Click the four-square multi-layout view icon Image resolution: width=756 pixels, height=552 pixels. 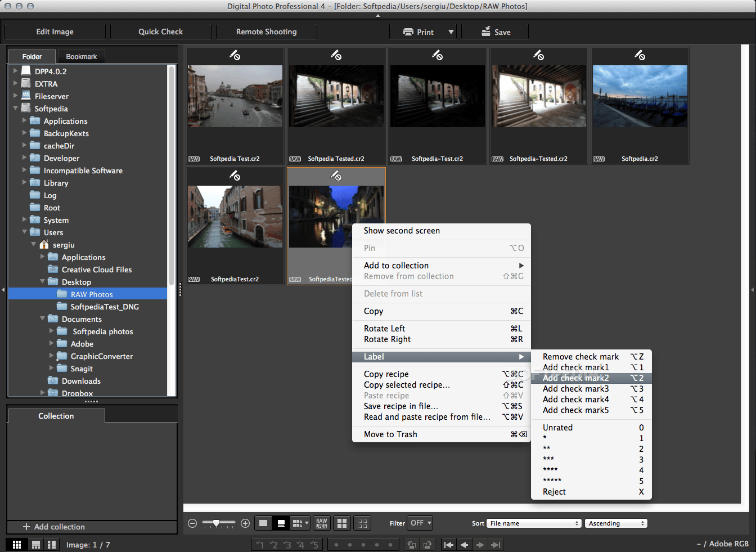pos(341,523)
